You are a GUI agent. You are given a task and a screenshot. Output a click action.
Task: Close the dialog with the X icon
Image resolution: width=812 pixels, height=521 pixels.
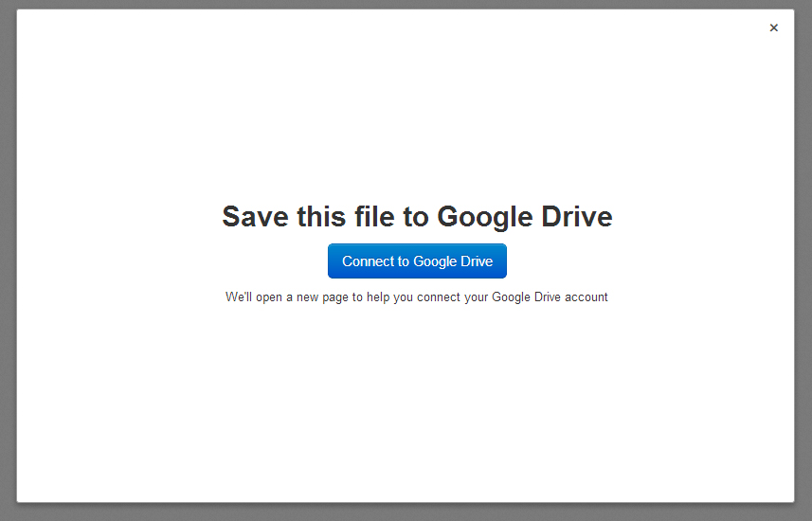tap(774, 28)
